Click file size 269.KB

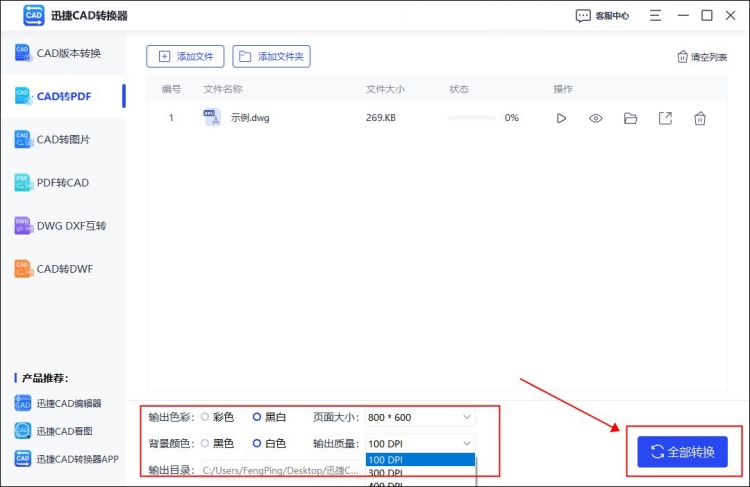[381, 118]
